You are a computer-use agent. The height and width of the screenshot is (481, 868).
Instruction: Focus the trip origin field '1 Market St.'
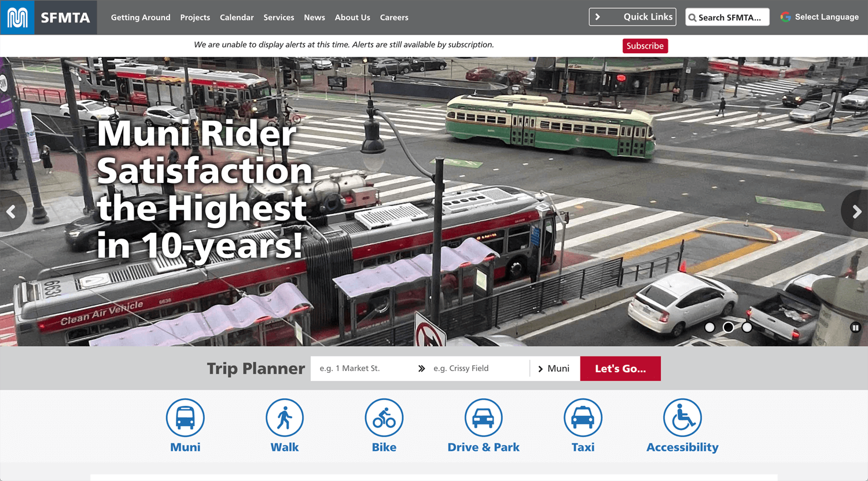pyautogui.click(x=363, y=369)
